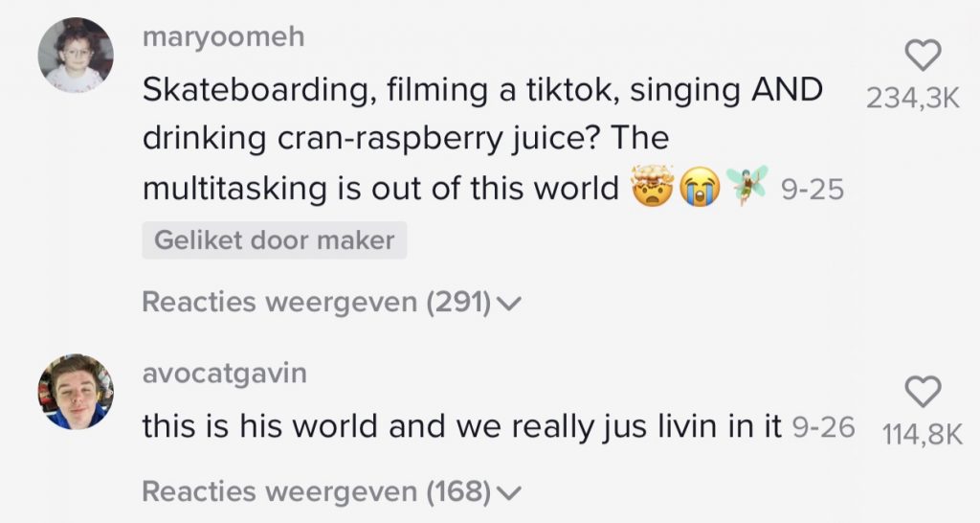Open maryoomeh's profile picture
The image size is (980, 523).
pyautogui.click(x=76, y=55)
